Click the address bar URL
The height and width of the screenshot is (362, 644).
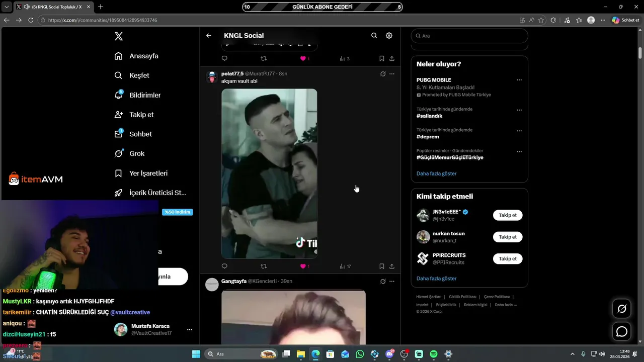[x=103, y=20]
